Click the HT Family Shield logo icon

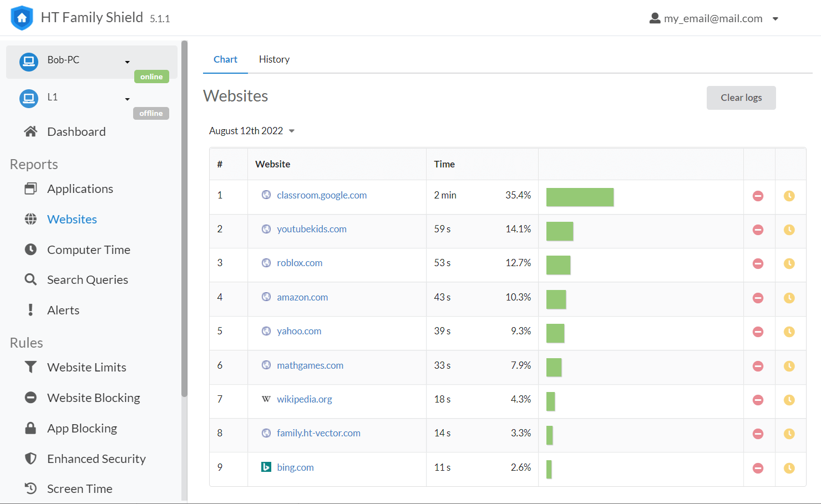(22, 18)
